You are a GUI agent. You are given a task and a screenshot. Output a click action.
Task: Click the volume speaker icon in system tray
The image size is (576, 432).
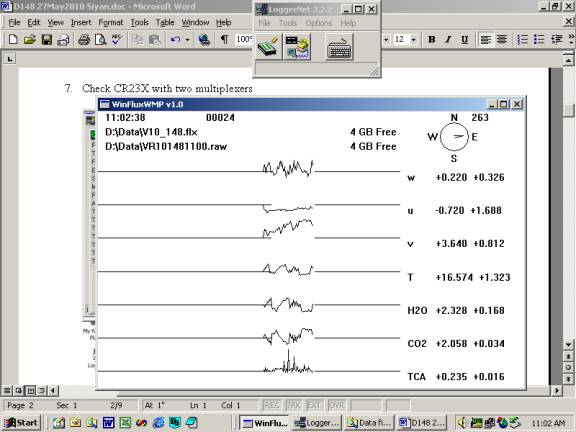pos(462,423)
